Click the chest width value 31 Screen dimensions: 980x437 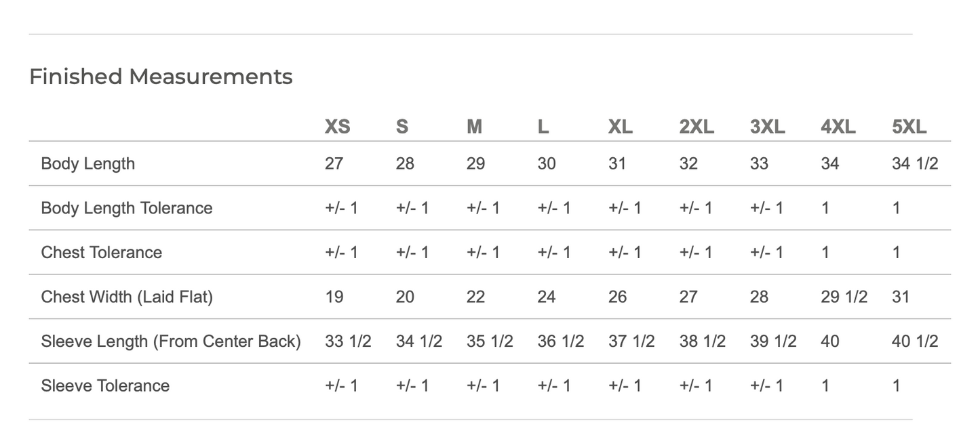[901, 297]
